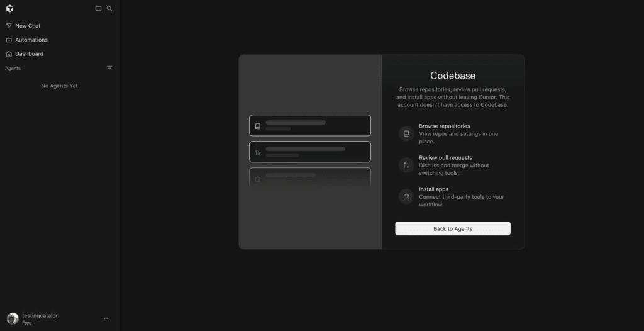Select the pull request placeholder card
644x331 pixels.
coord(310,152)
